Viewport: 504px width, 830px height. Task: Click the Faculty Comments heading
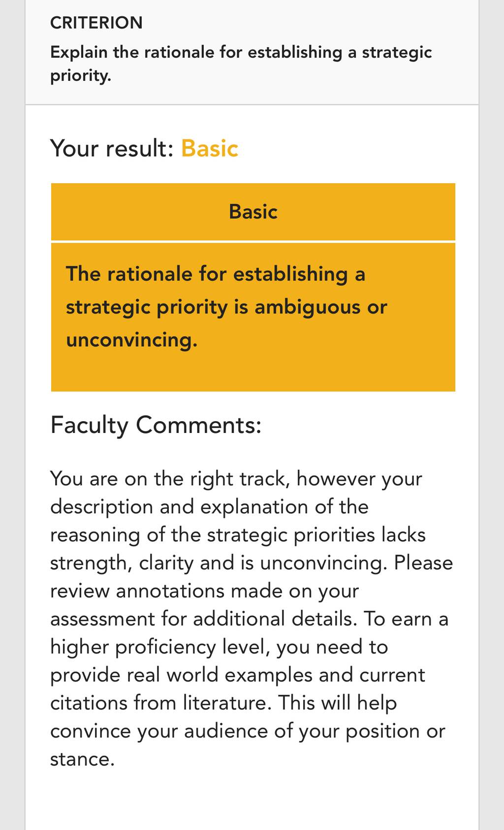pos(156,425)
